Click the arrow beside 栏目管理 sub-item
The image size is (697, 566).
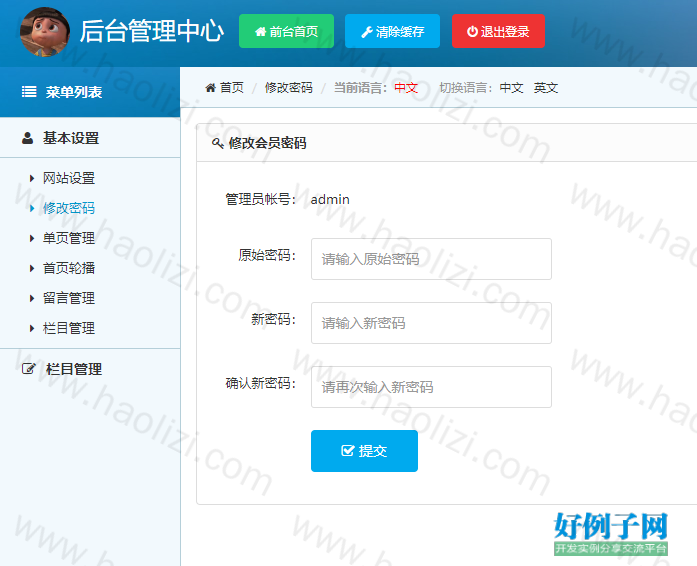click(32, 329)
